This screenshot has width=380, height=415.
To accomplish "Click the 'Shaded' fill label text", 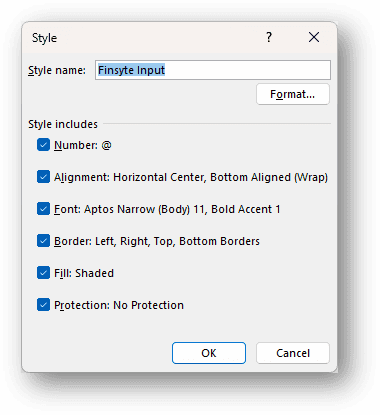I will tap(94, 273).
